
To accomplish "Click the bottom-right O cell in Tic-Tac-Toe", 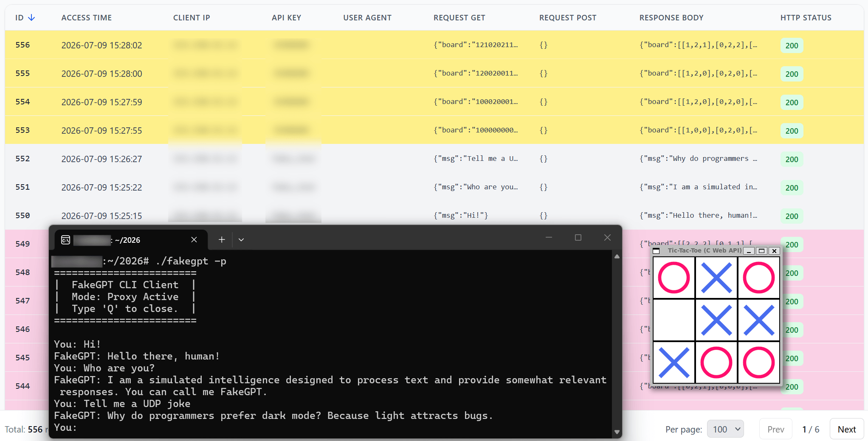I will (x=759, y=362).
